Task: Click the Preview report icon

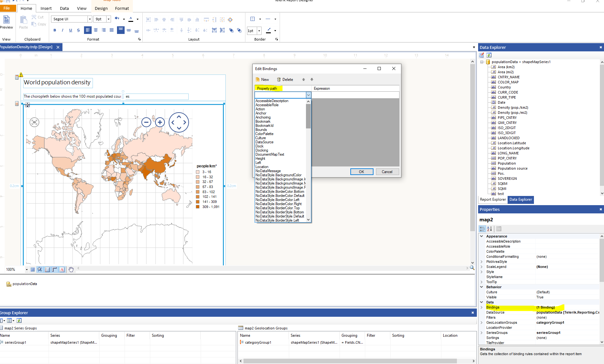Action: tap(6, 20)
